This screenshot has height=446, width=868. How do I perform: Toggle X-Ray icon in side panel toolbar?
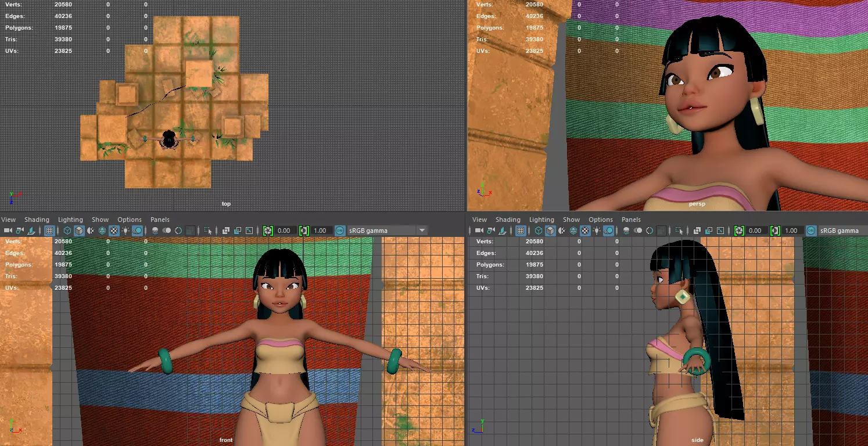click(697, 231)
